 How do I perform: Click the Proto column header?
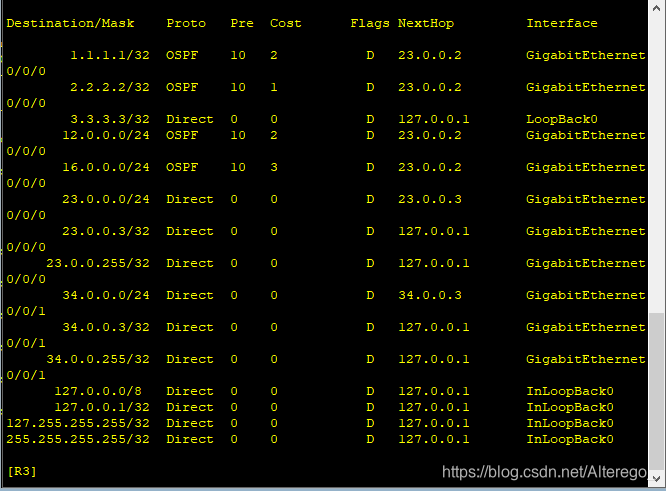[186, 23]
